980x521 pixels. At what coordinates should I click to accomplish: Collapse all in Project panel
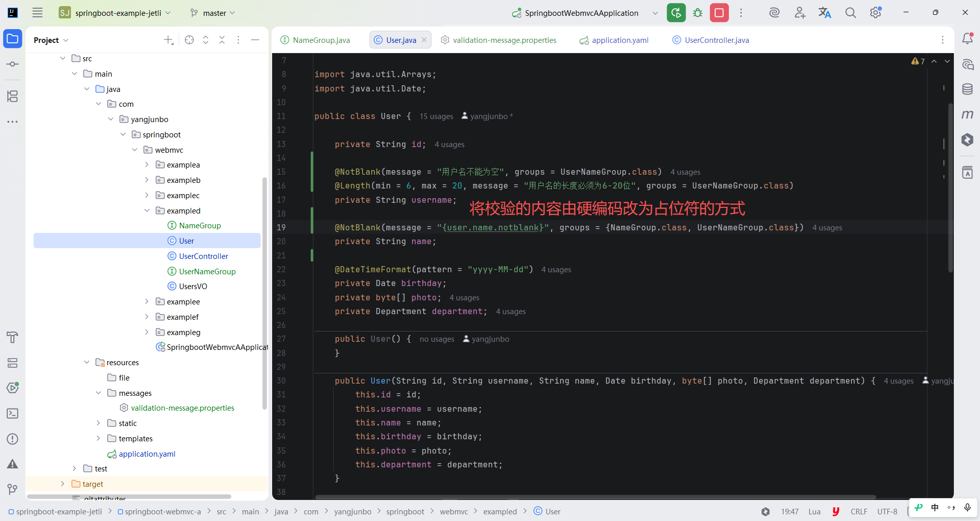coord(222,40)
